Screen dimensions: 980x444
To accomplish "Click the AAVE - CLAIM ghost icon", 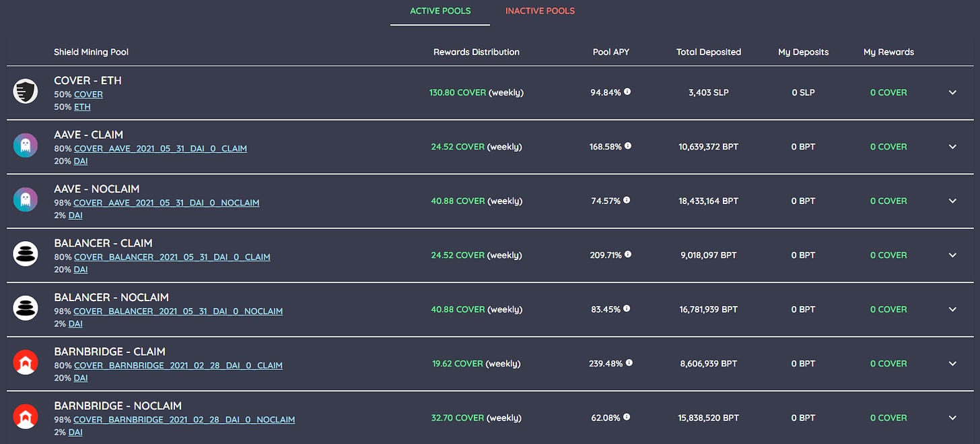I will (26, 146).
